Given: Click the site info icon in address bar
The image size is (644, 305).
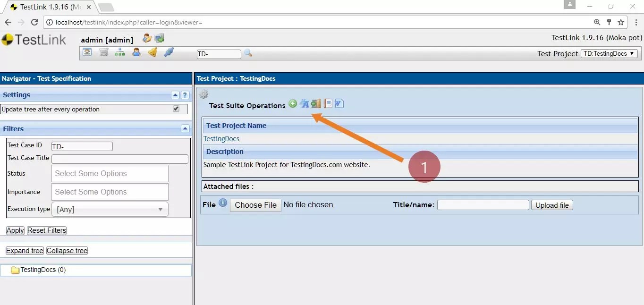Looking at the screenshot, I should point(50,22).
